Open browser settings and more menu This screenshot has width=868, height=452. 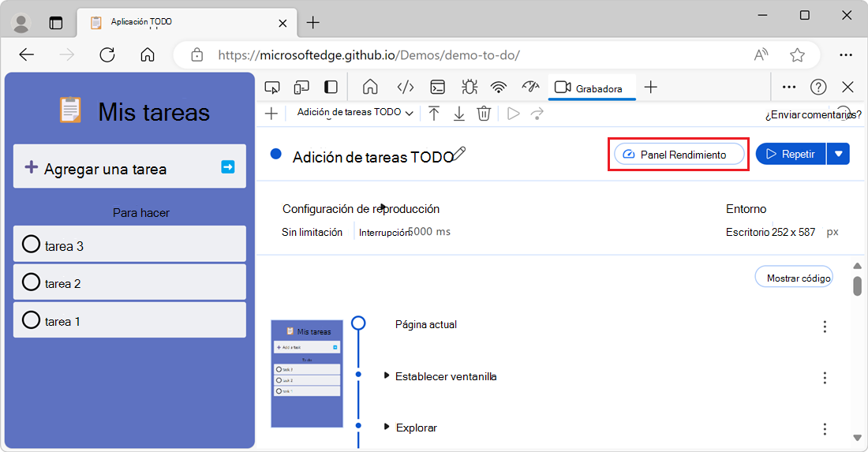tap(846, 54)
